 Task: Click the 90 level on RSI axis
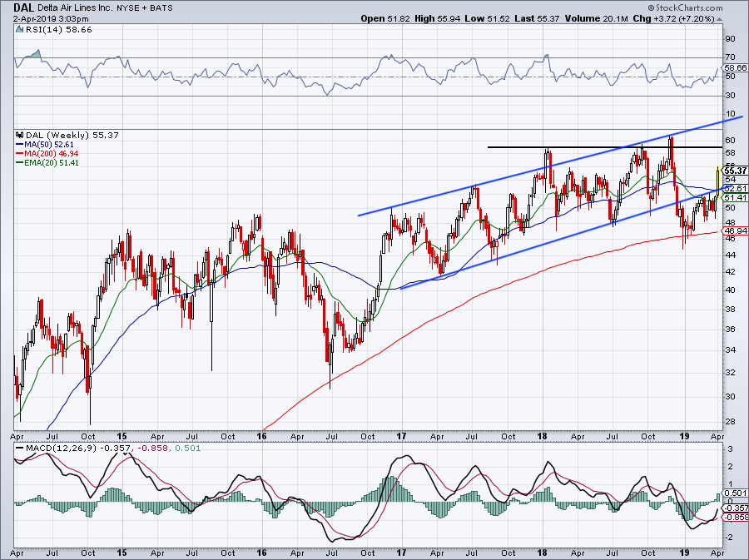click(731, 38)
